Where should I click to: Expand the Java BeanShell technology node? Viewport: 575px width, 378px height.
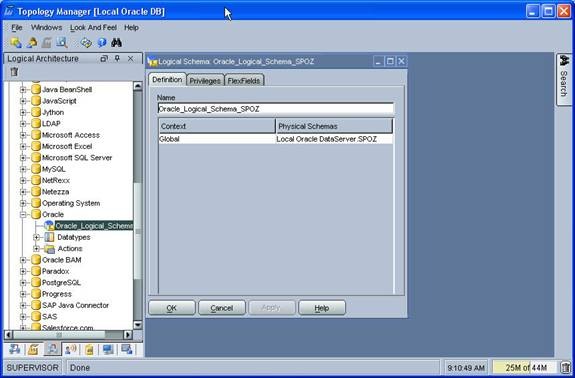[x=23, y=89]
